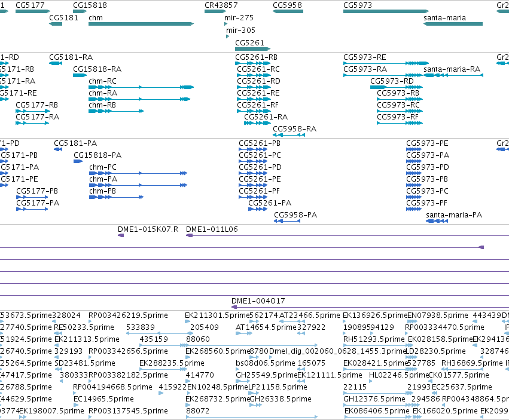Select the CG5181 gene label
Image resolution: width=509 pixels, height=420 pixels.
pos(63,18)
